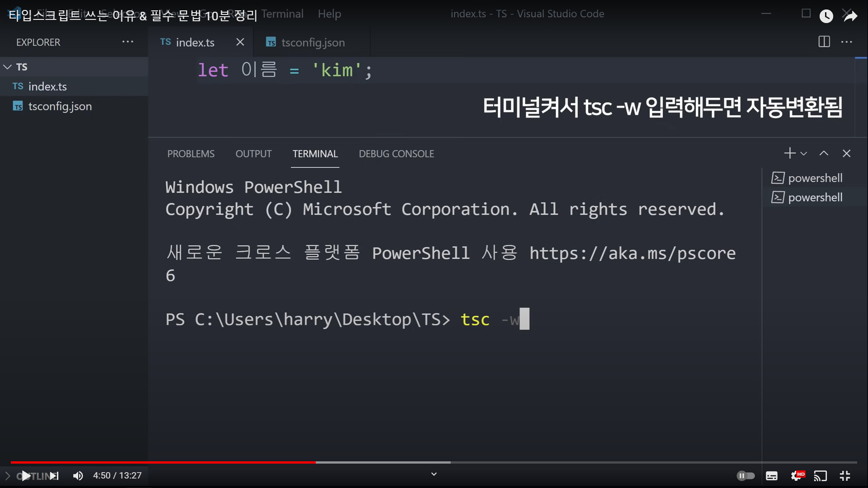The image size is (868, 488).
Task: Open the Help menu
Action: point(329,14)
